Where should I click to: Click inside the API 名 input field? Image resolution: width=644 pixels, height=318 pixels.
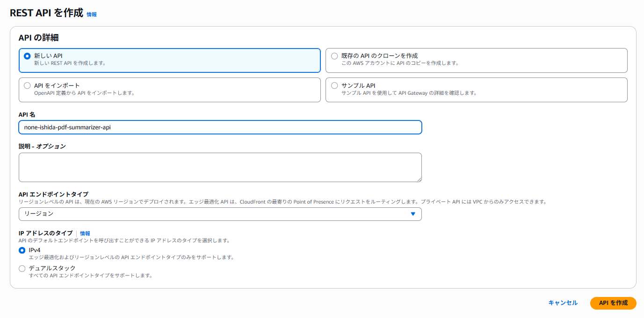pyautogui.click(x=220, y=127)
